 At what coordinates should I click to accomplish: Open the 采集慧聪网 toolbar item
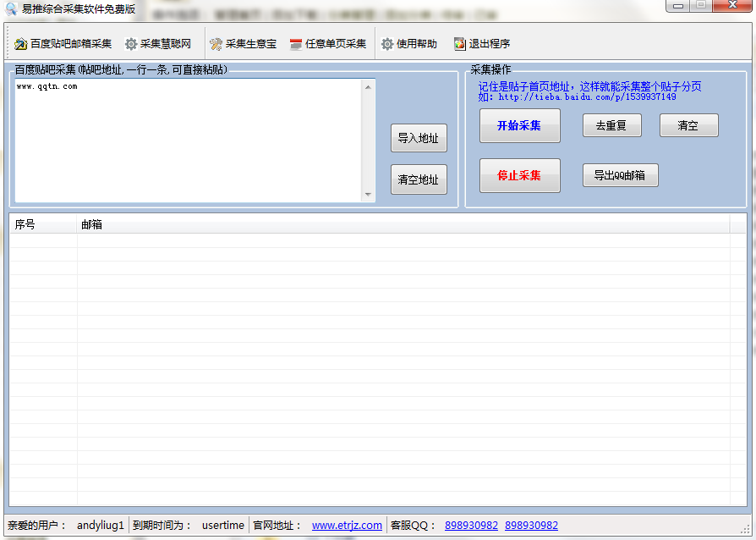(x=166, y=44)
